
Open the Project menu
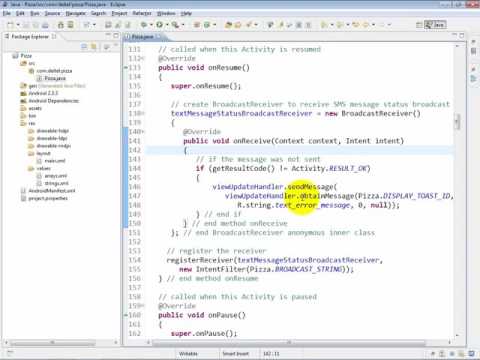(119, 13)
